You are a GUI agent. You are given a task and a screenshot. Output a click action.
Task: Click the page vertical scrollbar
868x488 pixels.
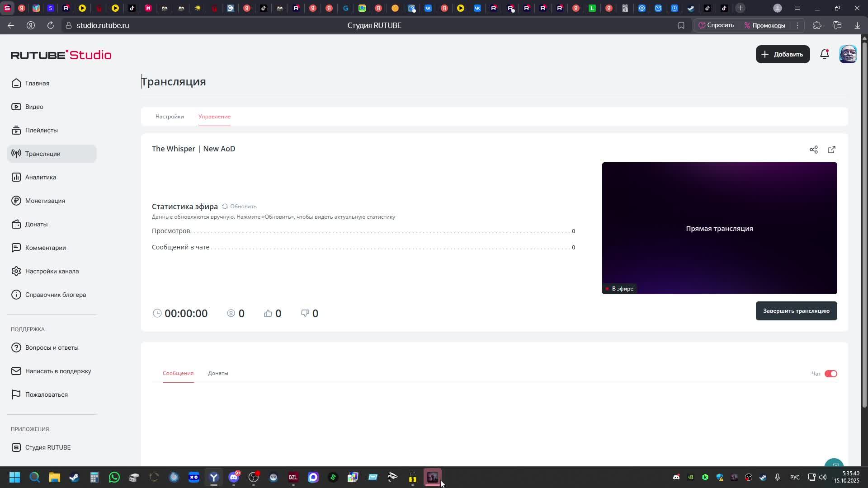[864, 226]
